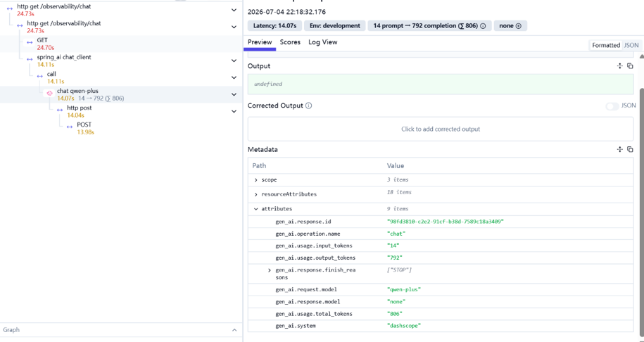
Task: Collapse the top-level http get /observability/chat span
Action: coord(234,10)
